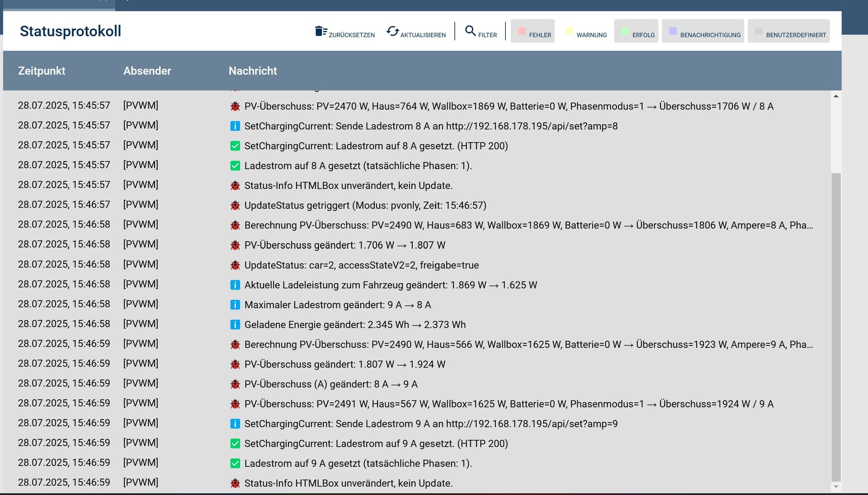Image resolution: width=868 pixels, height=495 pixels.
Task: Toggle the Benachrichtigung filter
Action: [x=703, y=31]
